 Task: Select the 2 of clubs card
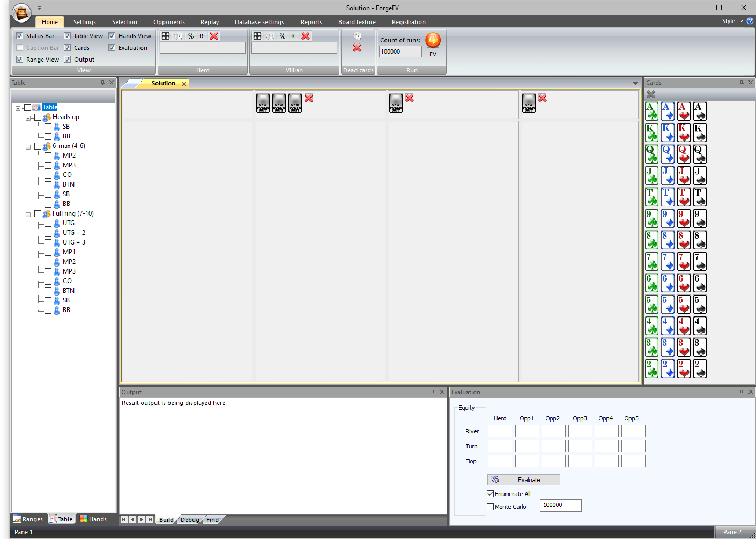pyautogui.click(x=651, y=368)
